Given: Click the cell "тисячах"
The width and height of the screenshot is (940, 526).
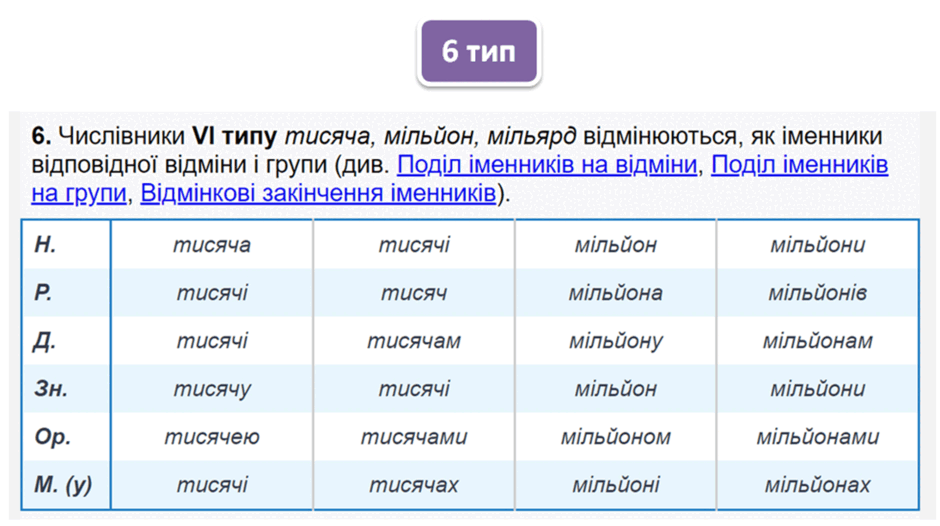Looking at the screenshot, I should click(414, 485).
